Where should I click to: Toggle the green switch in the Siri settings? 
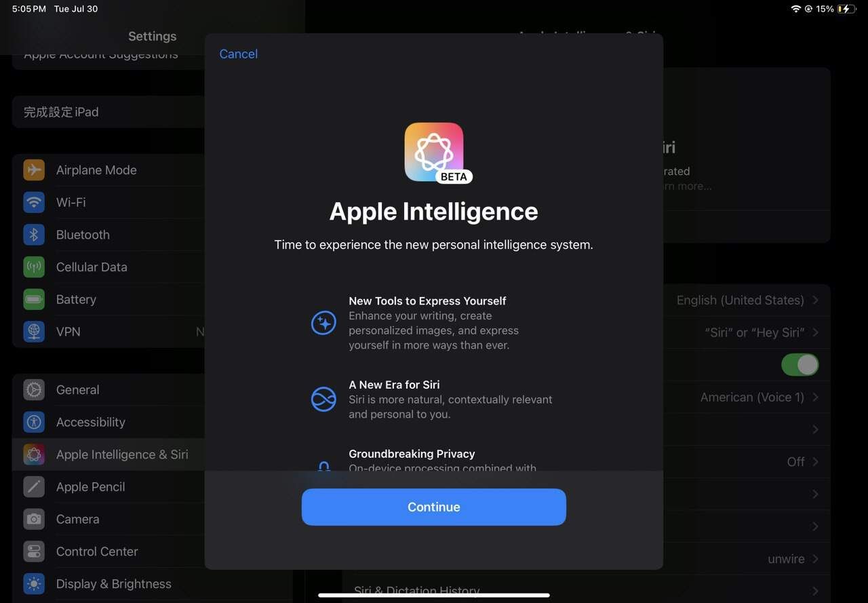pyautogui.click(x=800, y=365)
